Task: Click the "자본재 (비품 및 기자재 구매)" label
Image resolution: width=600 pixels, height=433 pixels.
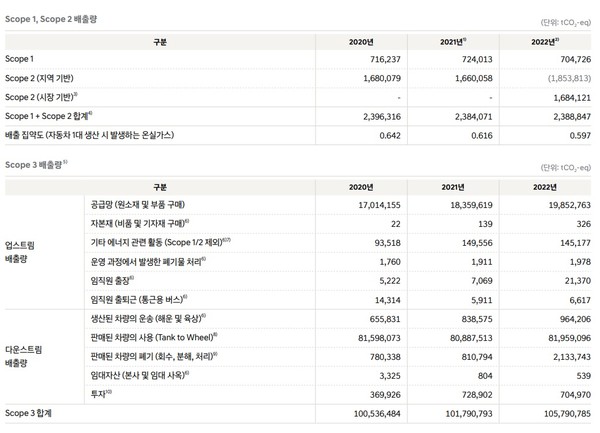Action: pos(139,223)
